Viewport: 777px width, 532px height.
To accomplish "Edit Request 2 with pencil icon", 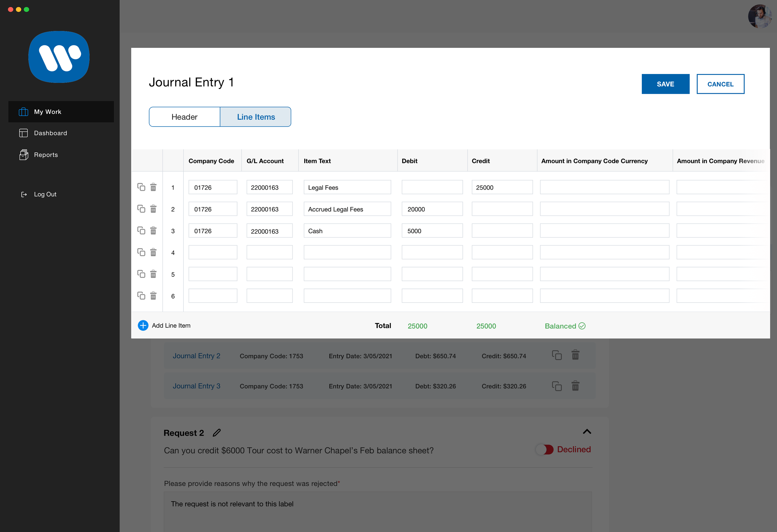I will [x=217, y=433].
